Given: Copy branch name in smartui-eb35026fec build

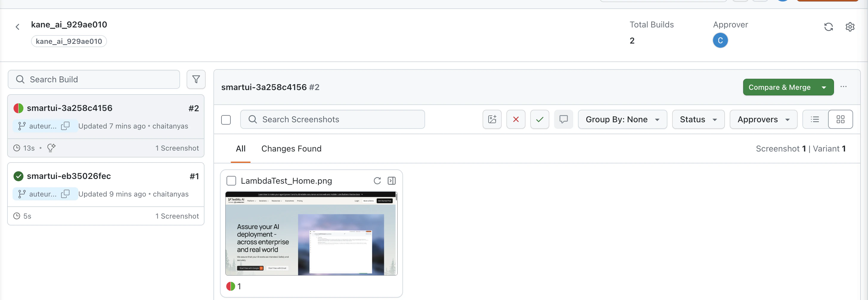Looking at the screenshot, I should [65, 194].
